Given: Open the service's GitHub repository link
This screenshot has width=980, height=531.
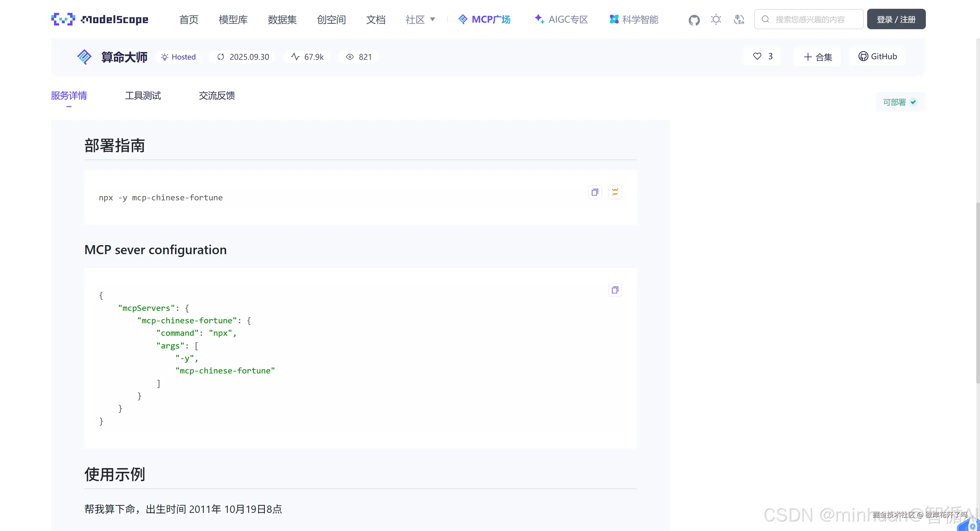Looking at the screenshot, I should coord(877,57).
